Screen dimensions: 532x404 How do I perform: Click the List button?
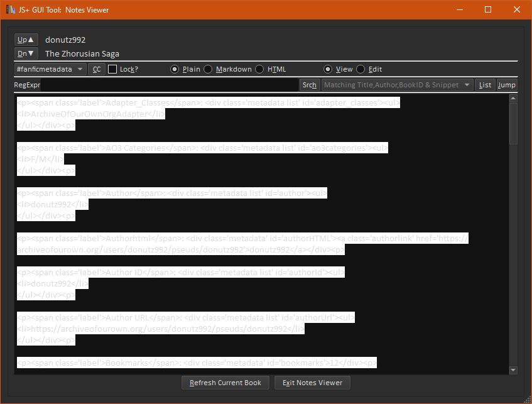[x=485, y=85]
